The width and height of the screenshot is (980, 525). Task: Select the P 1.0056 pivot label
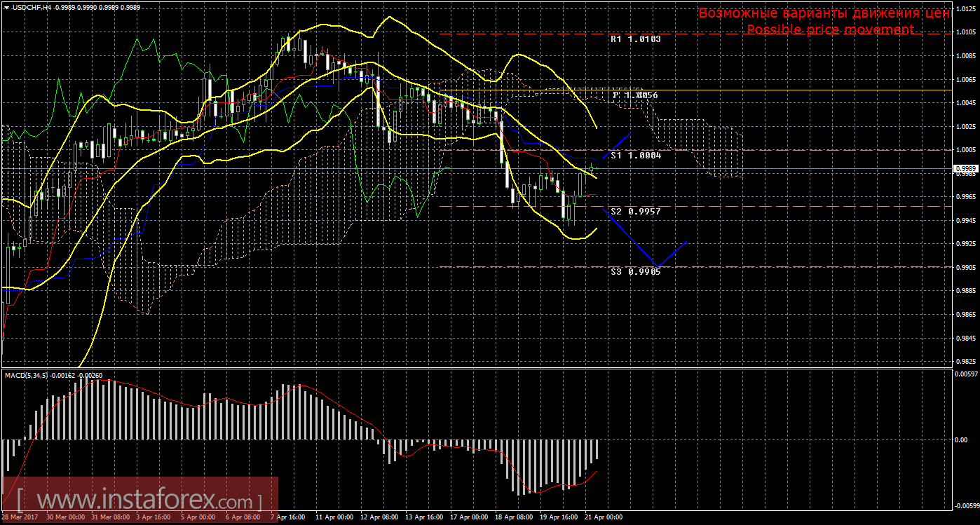click(635, 95)
